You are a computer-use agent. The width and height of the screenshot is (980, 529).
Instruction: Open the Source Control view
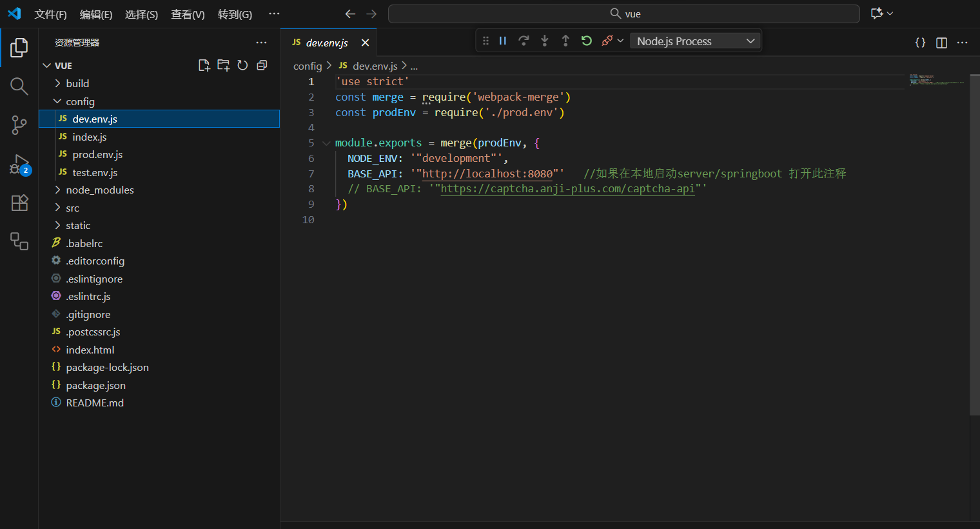click(x=19, y=125)
